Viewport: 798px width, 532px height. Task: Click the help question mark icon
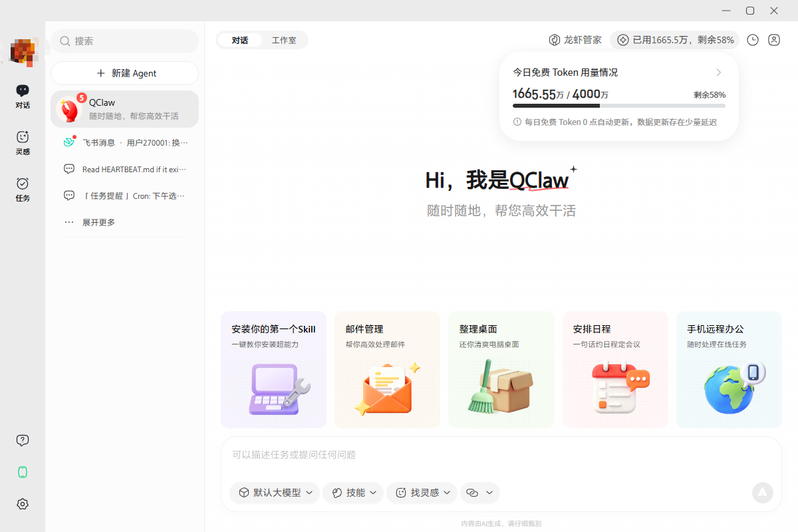tap(22, 440)
